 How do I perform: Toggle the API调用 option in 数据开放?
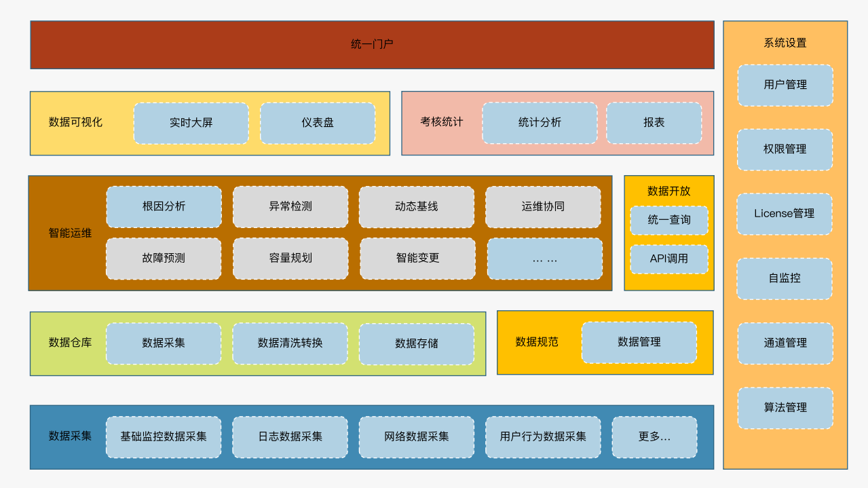coord(669,259)
